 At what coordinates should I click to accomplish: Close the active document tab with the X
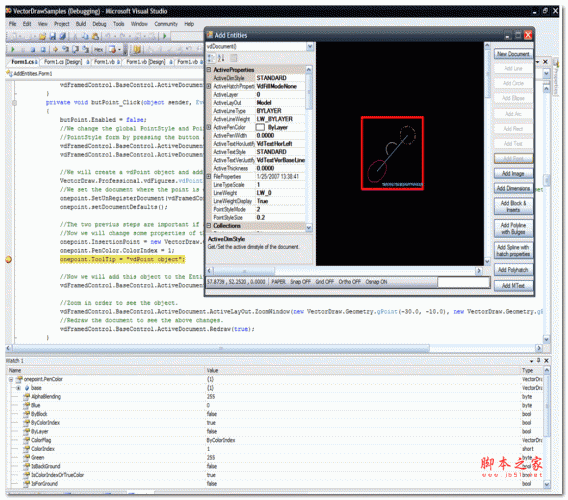coord(545,62)
